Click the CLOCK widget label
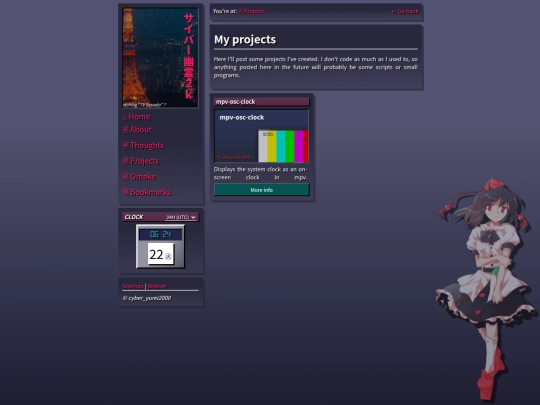 coord(134,217)
